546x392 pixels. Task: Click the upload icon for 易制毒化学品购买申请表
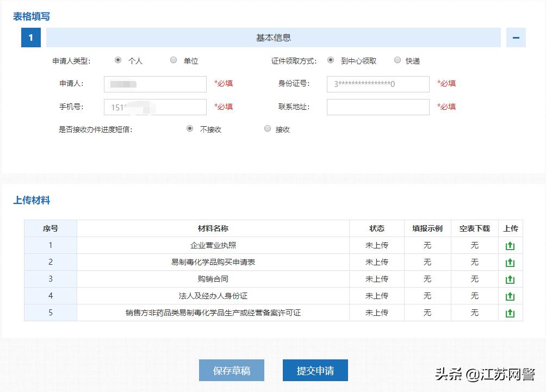pos(510,262)
